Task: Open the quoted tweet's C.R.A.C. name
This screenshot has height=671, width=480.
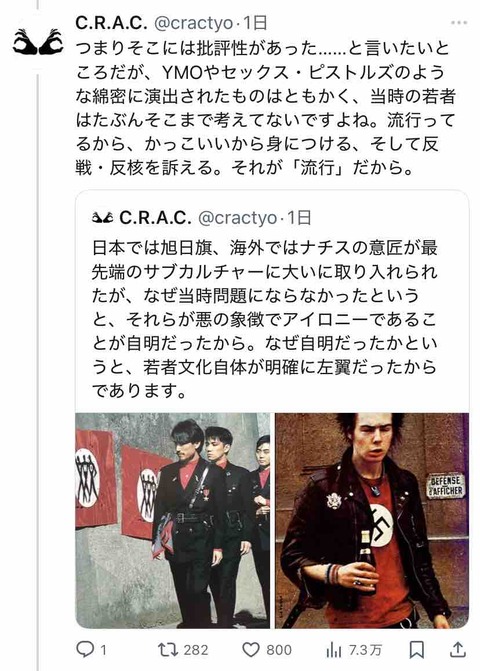Action: tap(155, 218)
